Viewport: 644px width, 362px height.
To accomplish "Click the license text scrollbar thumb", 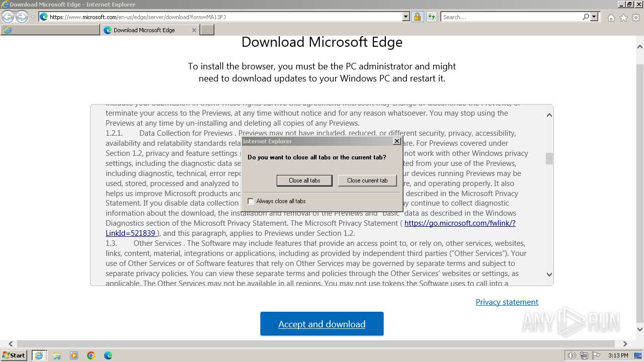I will coord(549,158).
